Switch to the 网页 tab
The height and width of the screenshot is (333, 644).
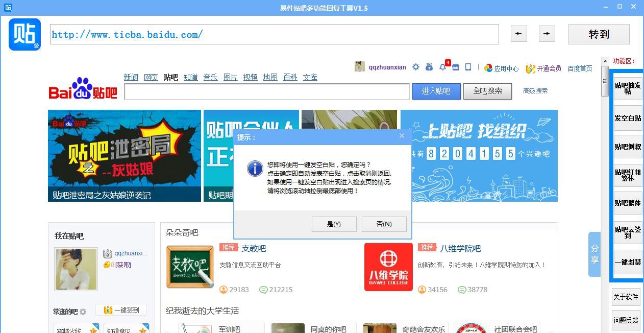coord(151,77)
